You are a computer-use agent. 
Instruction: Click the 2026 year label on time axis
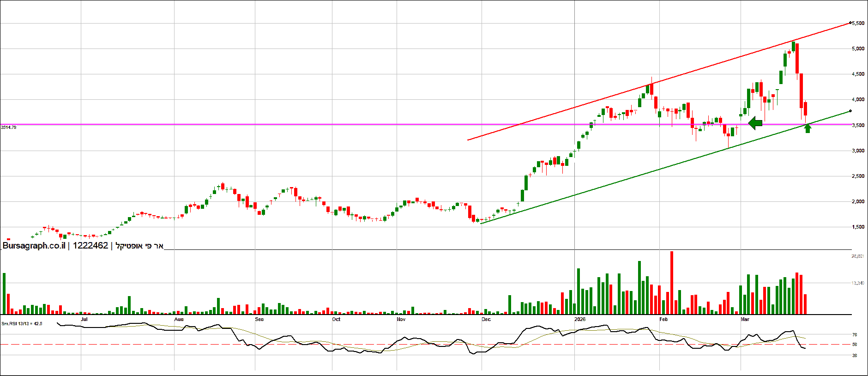click(580, 319)
